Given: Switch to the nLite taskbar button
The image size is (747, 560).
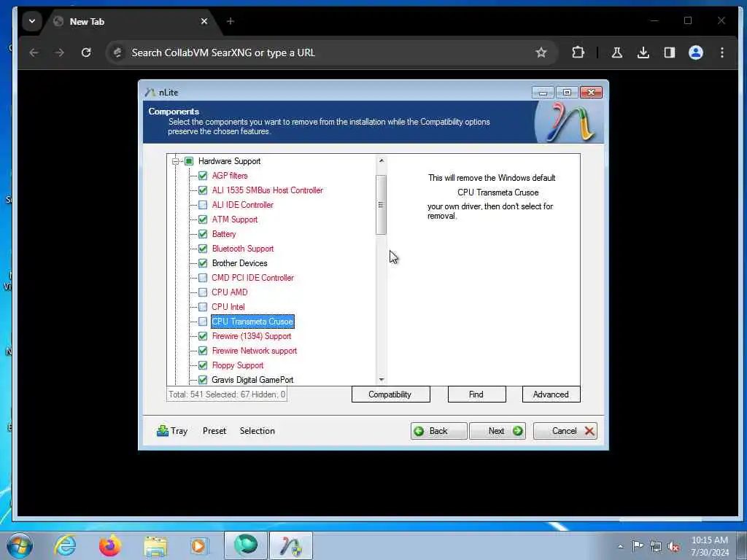Looking at the screenshot, I should pos(291,545).
